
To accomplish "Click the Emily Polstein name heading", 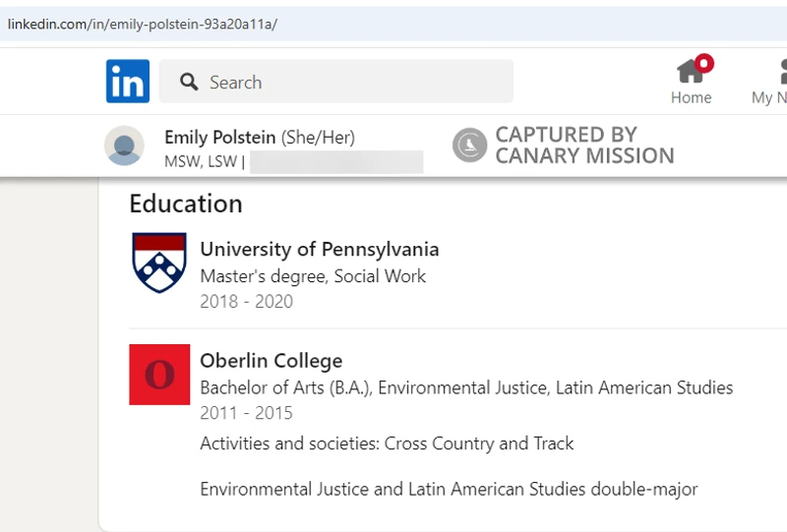I will click(219, 137).
